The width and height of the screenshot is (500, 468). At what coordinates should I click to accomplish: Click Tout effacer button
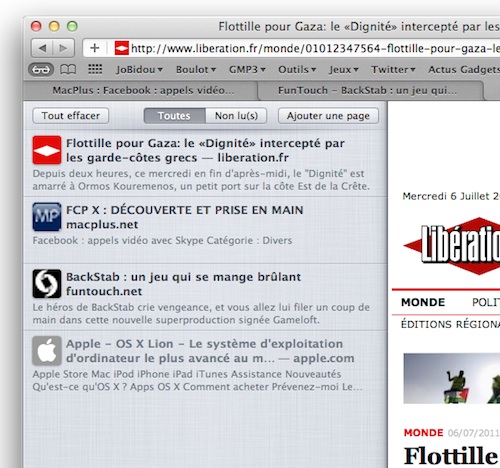[71, 116]
